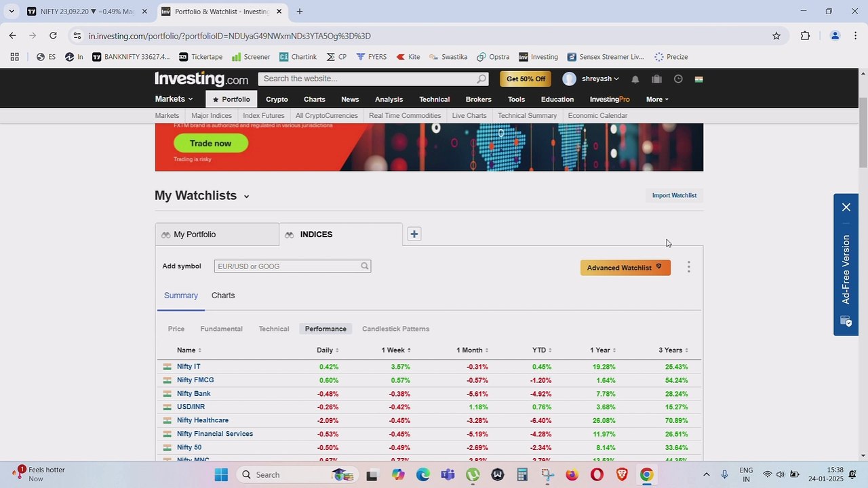This screenshot has width=868, height=488.
Task: Open the Tickertape bookmark
Action: (x=200, y=57)
